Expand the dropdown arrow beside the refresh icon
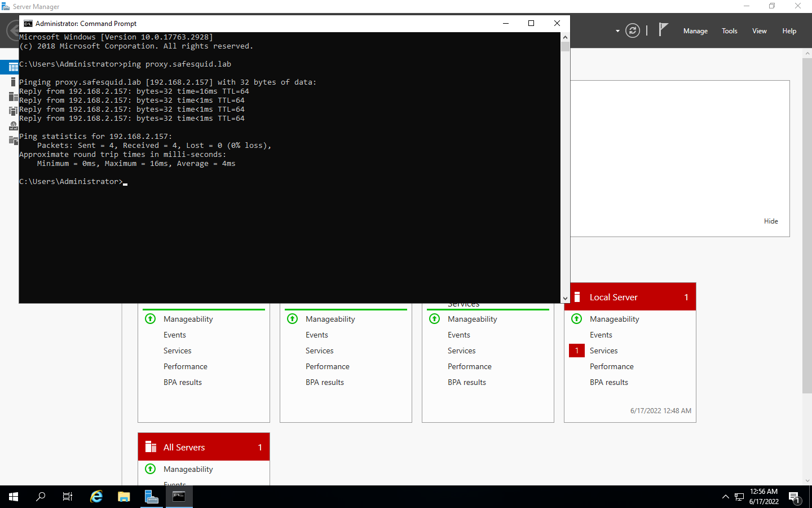This screenshot has width=812, height=508. (617, 30)
